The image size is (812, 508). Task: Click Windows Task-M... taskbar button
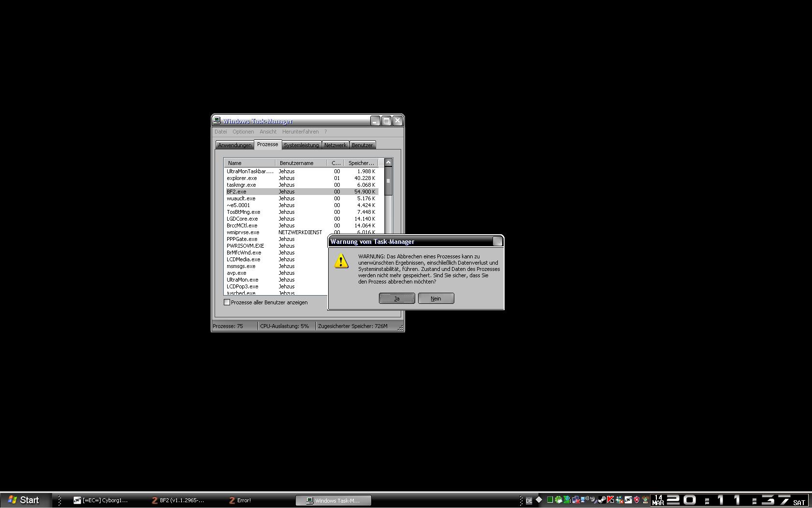333,500
